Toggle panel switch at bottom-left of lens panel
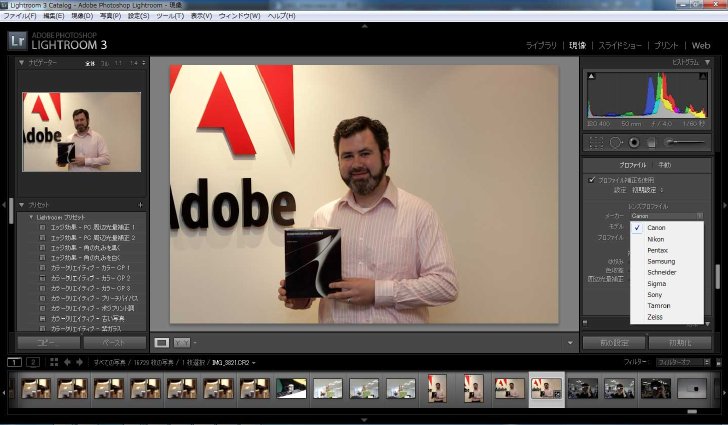The width and height of the screenshot is (728, 425). [585, 322]
